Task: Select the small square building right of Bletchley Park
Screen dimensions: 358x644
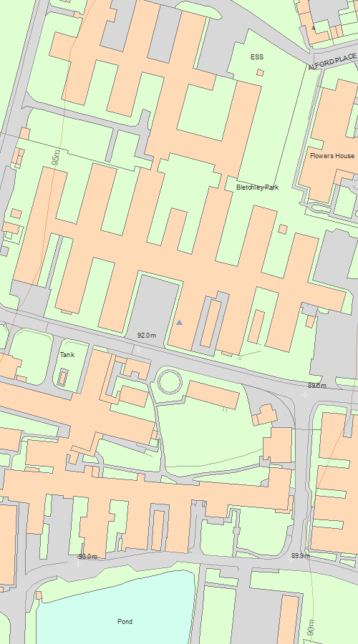Action: [282, 229]
